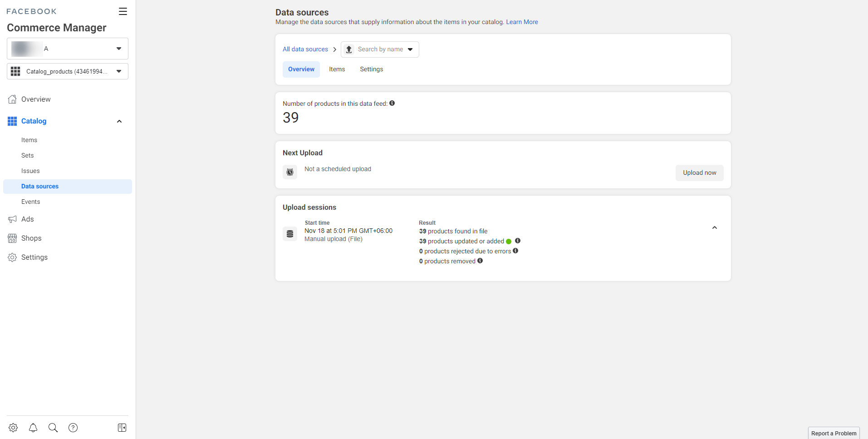
Task: Click the 'Manual upload (File)' text
Action: click(x=333, y=239)
